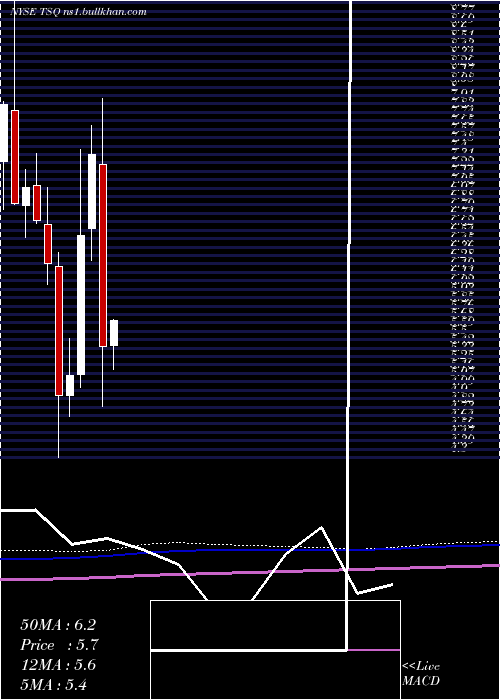Screen dimensions: 500x700
Task: Click the "50MA : 6.2" value
Action: click(x=58, y=625)
